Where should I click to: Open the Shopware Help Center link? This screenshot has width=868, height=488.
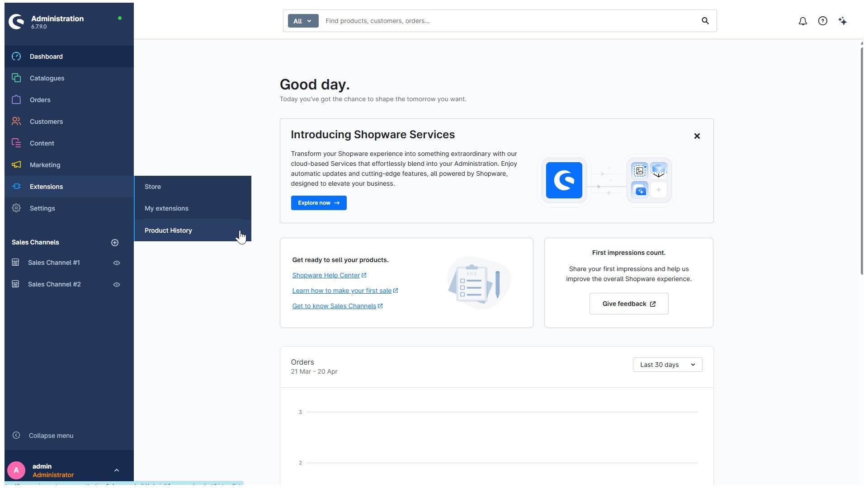[329, 275]
